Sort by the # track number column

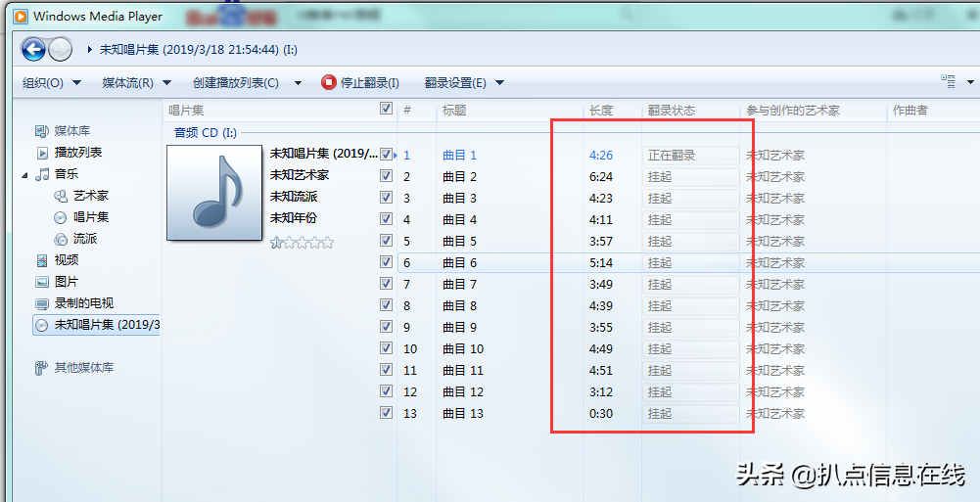[407, 111]
